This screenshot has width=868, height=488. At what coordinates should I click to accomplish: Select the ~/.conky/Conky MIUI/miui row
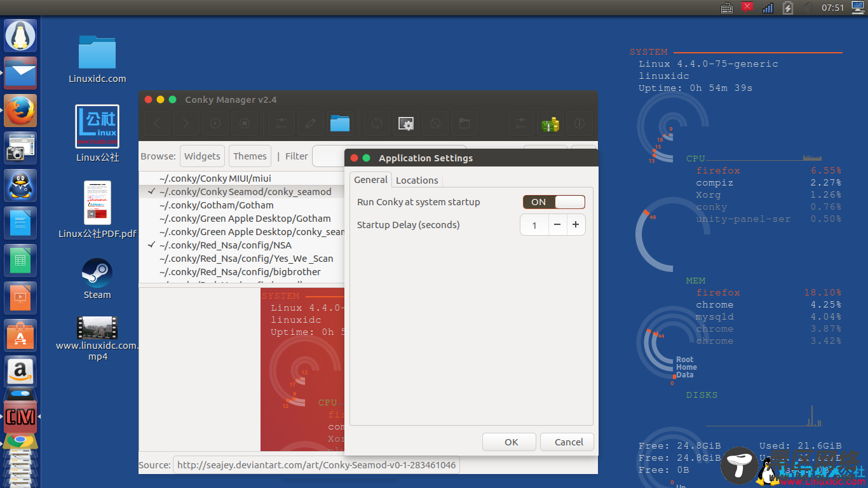(241, 179)
